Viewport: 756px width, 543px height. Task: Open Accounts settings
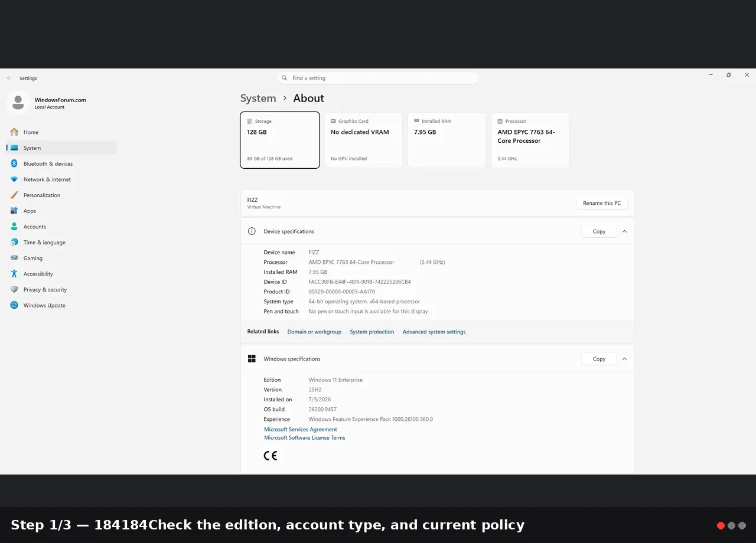click(61, 227)
